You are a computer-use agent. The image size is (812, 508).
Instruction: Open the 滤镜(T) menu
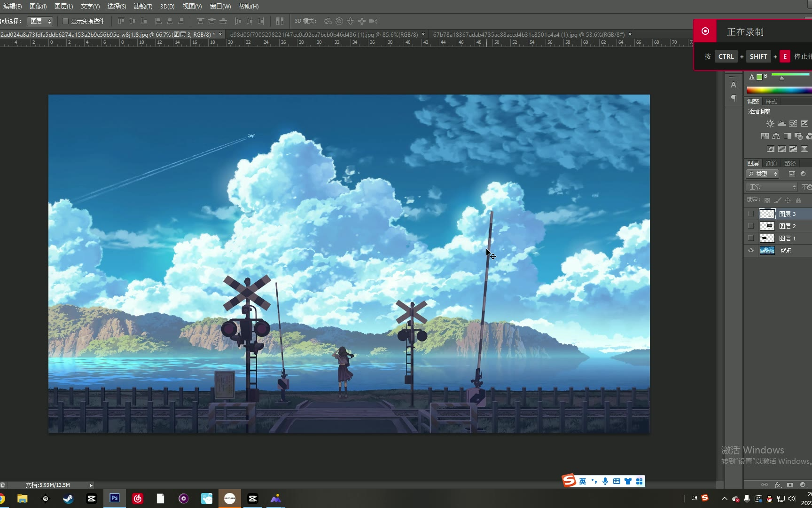pos(143,6)
